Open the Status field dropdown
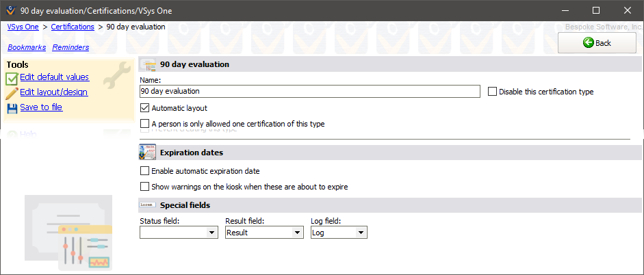The width and height of the screenshot is (644, 275). [x=211, y=233]
